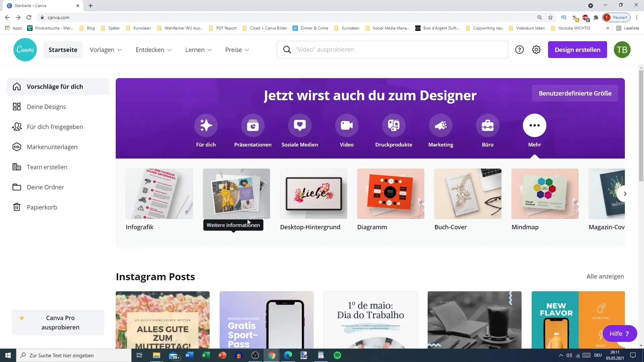Open Papierkorb in the sidebar
The height and width of the screenshot is (362, 644).
pos(58,207)
